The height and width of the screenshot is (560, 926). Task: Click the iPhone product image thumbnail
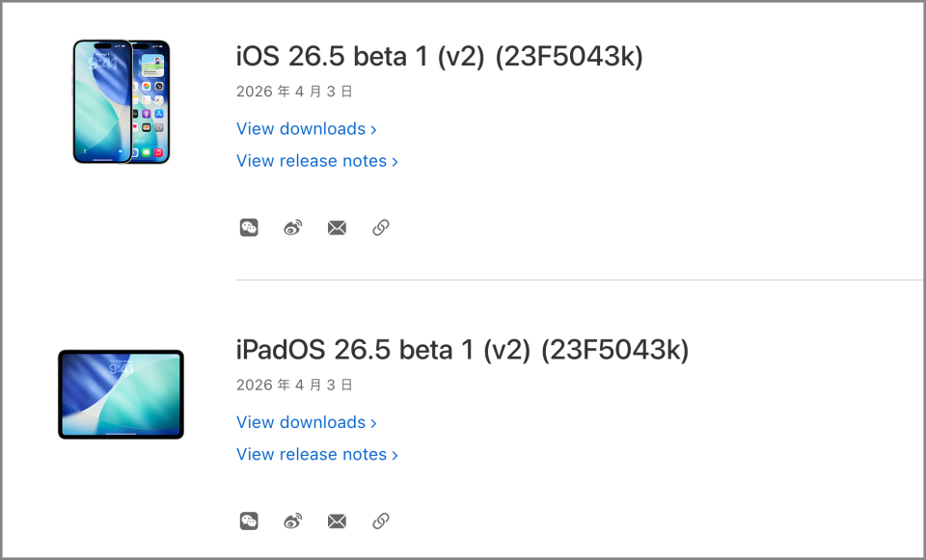coord(122,101)
